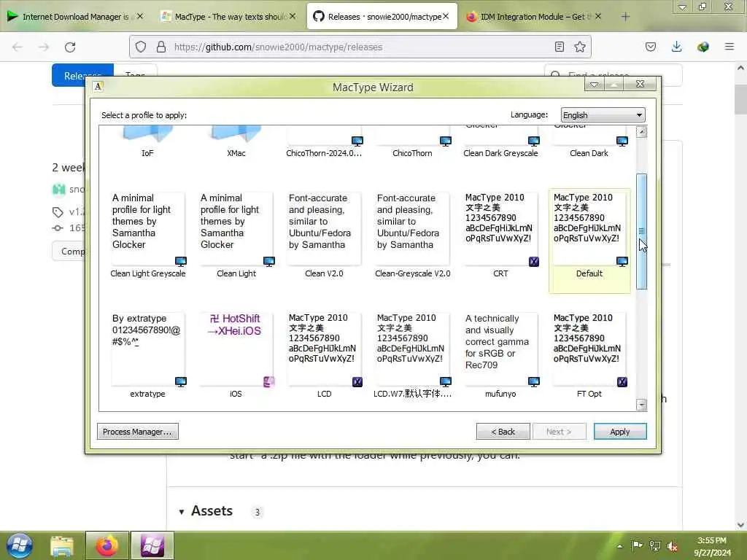The image size is (747, 560).
Task: Toggle reader view icon
Action: pos(560,47)
